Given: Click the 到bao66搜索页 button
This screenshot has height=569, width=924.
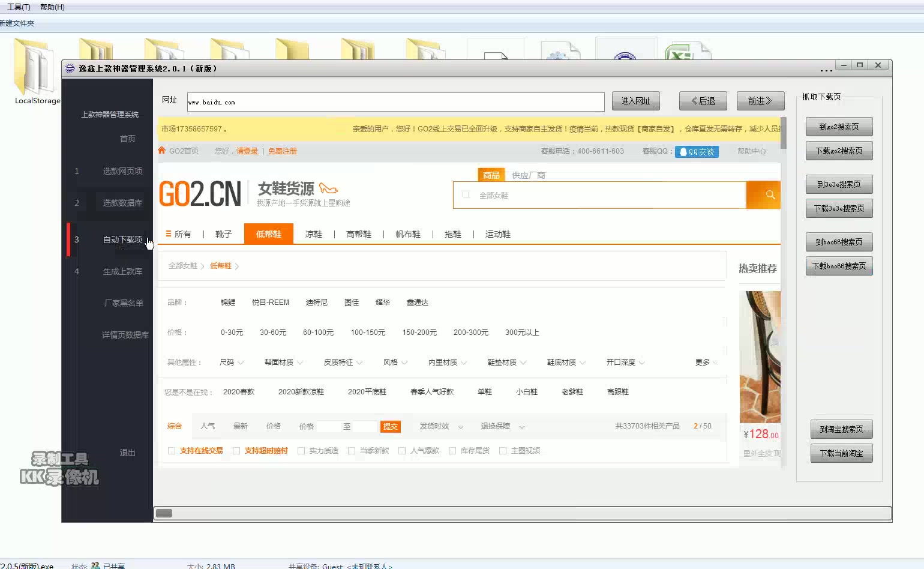Looking at the screenshot, I should pyautogui.click(x=839, y=242).
